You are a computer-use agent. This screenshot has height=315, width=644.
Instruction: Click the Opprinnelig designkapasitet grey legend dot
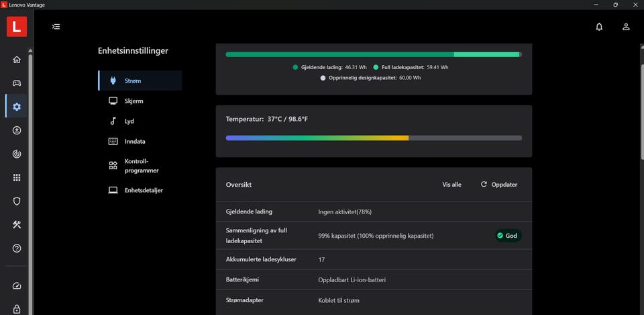[x=323, y=78]
